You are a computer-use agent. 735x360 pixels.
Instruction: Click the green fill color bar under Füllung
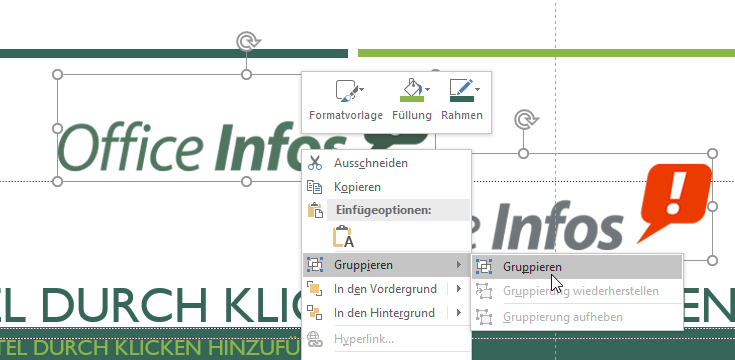click(412, 99)
